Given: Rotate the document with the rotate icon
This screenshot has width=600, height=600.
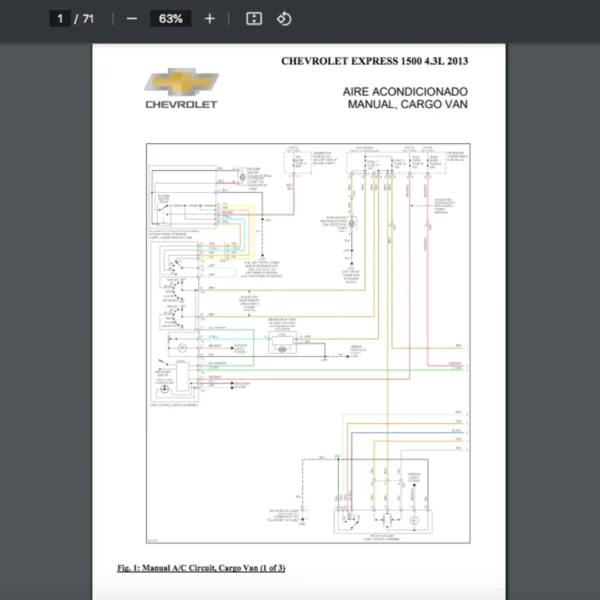Looking at the screenshot, I should 283,19.
